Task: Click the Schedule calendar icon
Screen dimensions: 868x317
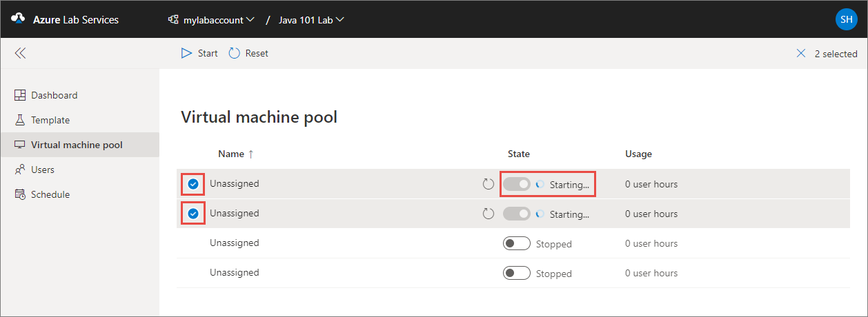Action: [x=20, y=194]
